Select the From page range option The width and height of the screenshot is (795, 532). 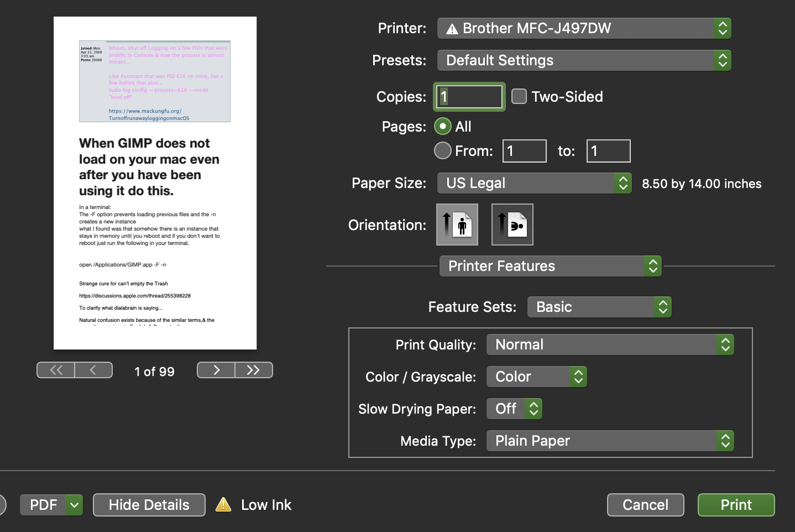coord(442,150)
